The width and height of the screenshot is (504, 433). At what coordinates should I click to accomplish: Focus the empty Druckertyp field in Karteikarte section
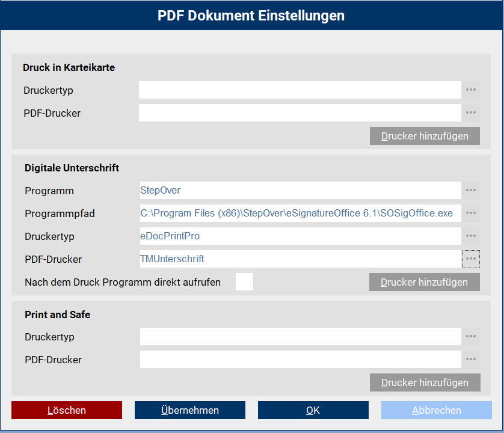[300, 90]
